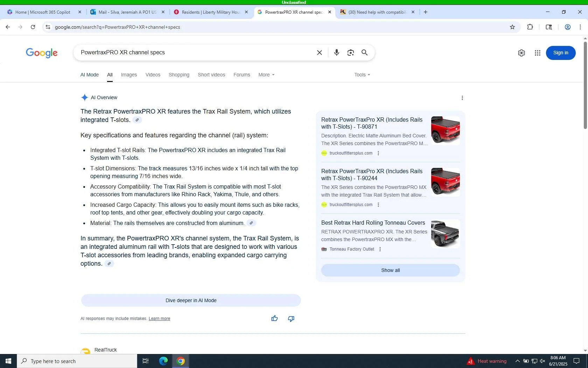Image resolution: width=588 pixels, height=368 pixels.
Task: Open Task View from the taskbar
Action: pos(146,361)
